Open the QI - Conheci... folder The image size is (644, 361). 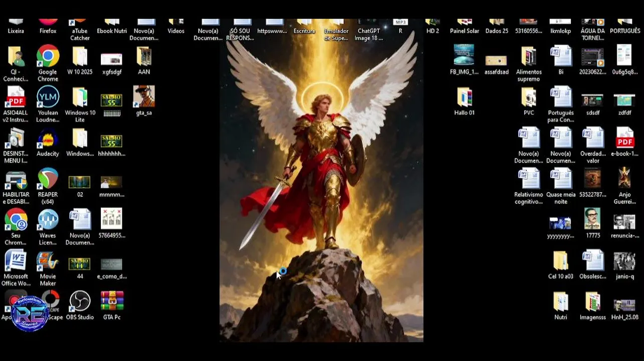[16, 56]
